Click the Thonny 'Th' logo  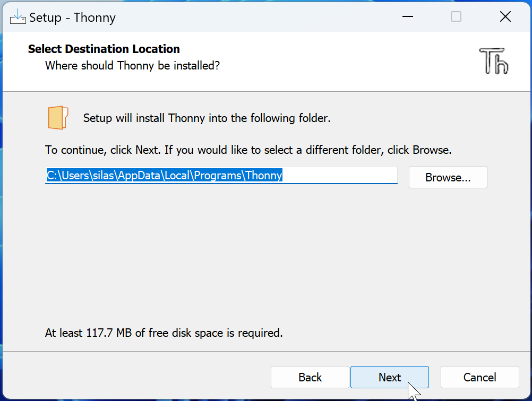pyautogui.click(x=494, y=60)
